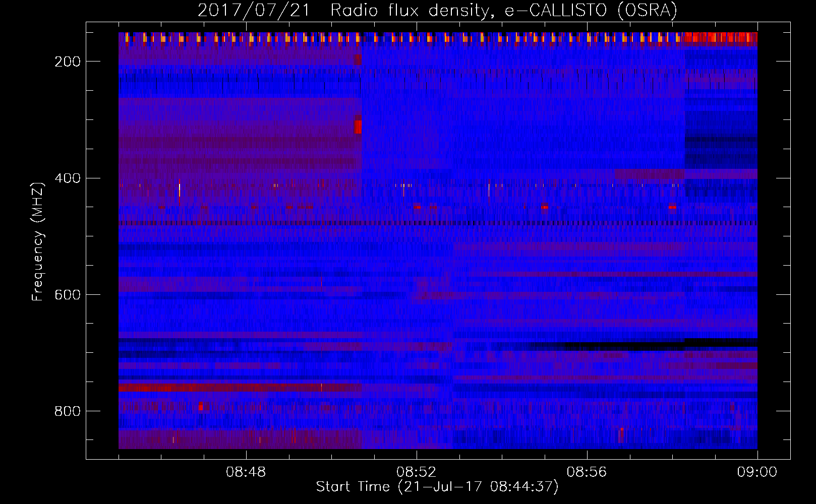Click the 08:56 time tick label

coord(587,472)
